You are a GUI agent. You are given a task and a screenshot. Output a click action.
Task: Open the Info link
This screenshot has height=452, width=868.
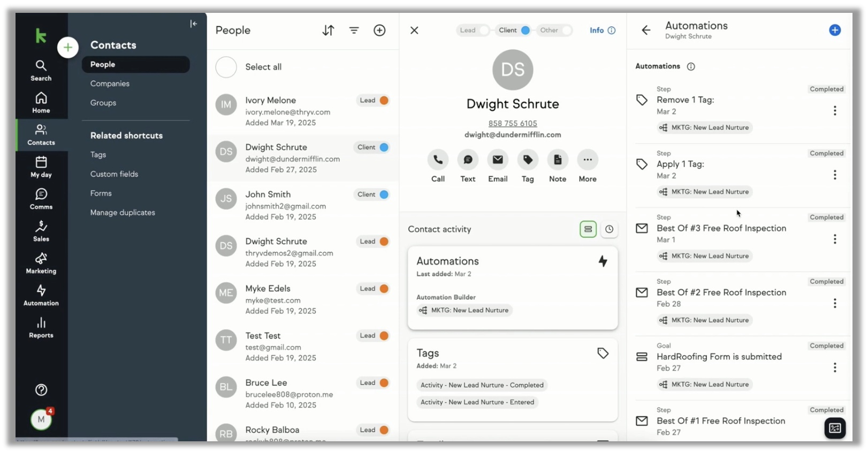pos(603,31)
